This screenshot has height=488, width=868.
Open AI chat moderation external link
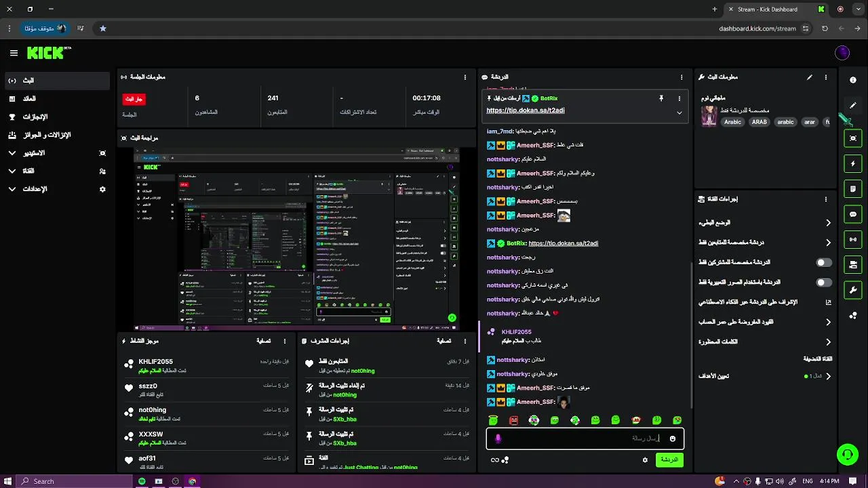(x=828, y=302)
